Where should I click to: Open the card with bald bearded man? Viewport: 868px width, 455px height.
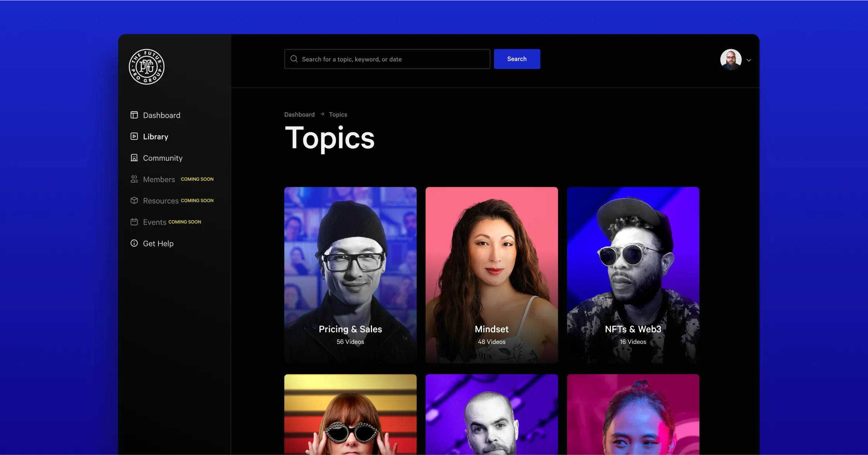coord(492,414)
